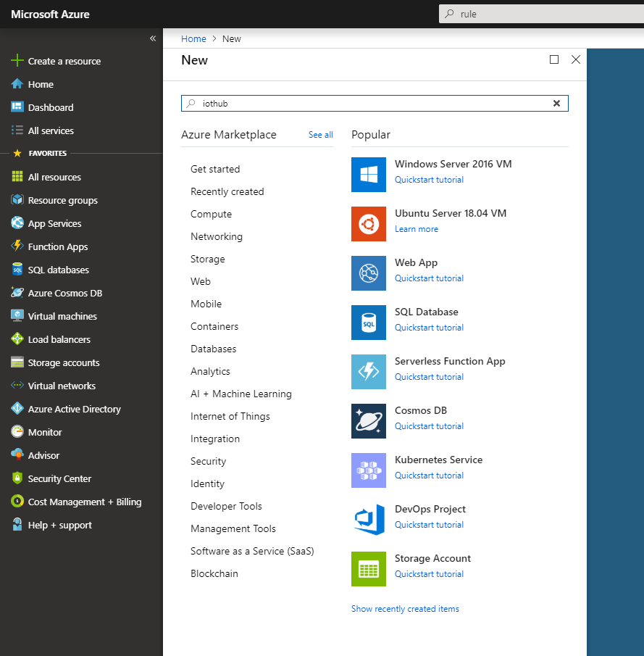Viewport: 644px width, 656px height.
Task: Select the Containers category
Action: click(x=214, y=326)
